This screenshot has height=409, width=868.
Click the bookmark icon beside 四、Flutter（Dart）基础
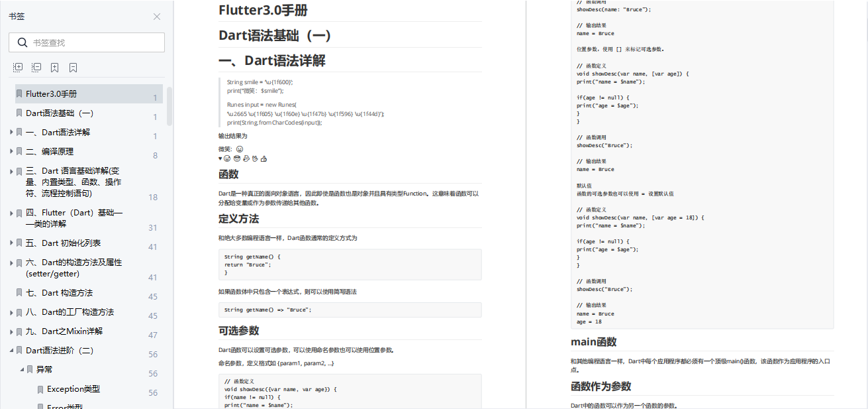point(20,213)
